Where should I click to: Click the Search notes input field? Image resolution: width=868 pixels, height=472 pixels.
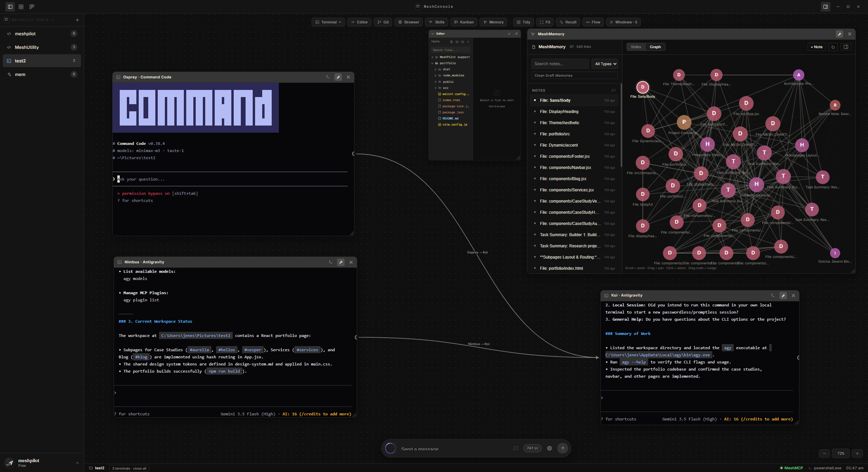(560, 64)
